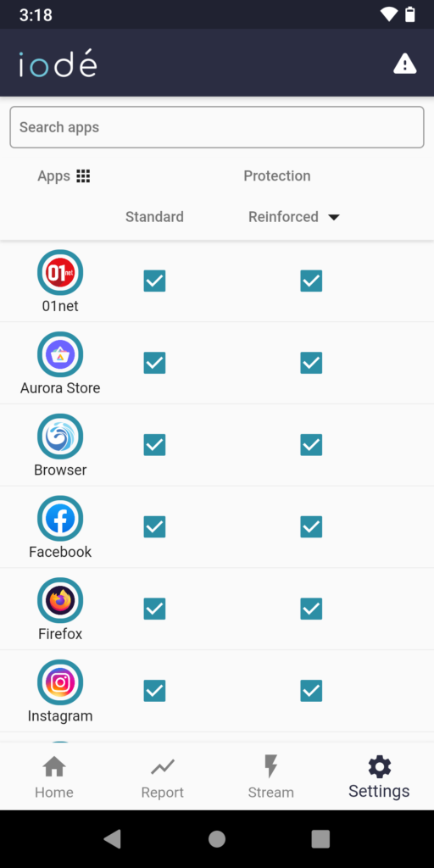Toggle Standard checkbox for Instagram
434x868 pixels.
(154, 690)
